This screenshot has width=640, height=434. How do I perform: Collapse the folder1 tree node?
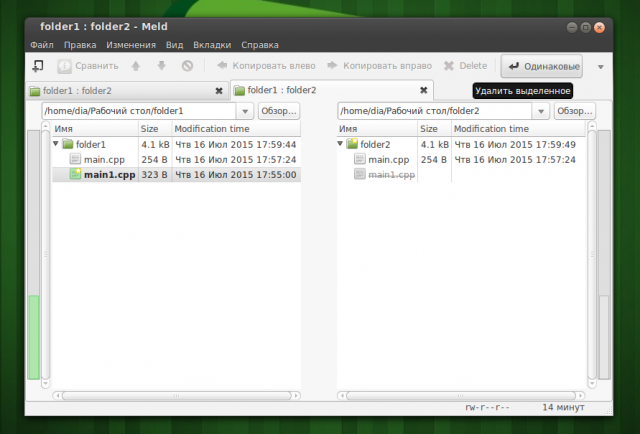click(56, 144)
